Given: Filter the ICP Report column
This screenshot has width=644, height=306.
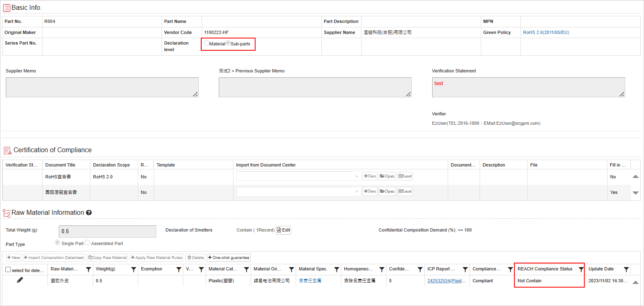Looking at the screenshot, I should pos(465,269).
